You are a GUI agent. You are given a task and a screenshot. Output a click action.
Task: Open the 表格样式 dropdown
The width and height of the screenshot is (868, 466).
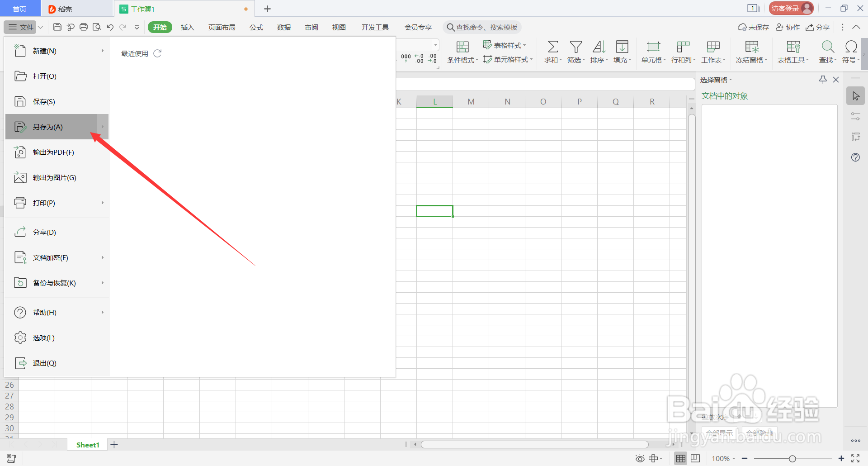click(505, 45)
